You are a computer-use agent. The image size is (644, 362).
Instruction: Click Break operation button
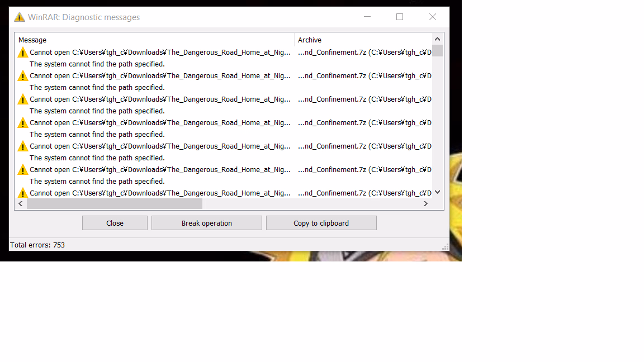[x=207, y=223]
